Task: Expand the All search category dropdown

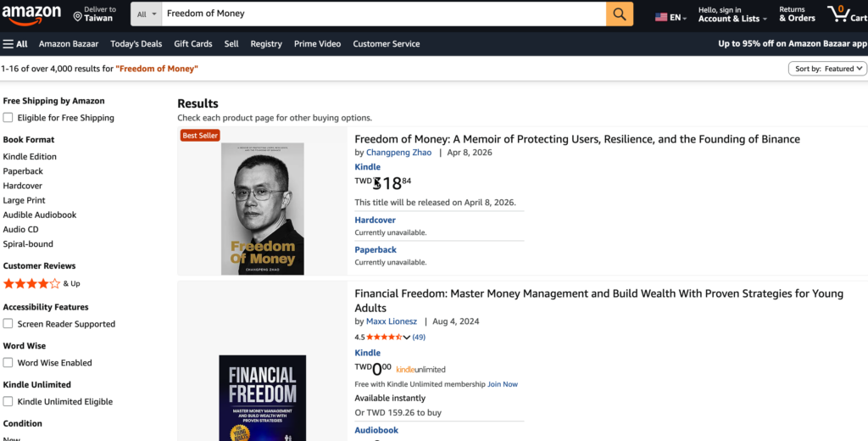Action: tap(146, 14)
